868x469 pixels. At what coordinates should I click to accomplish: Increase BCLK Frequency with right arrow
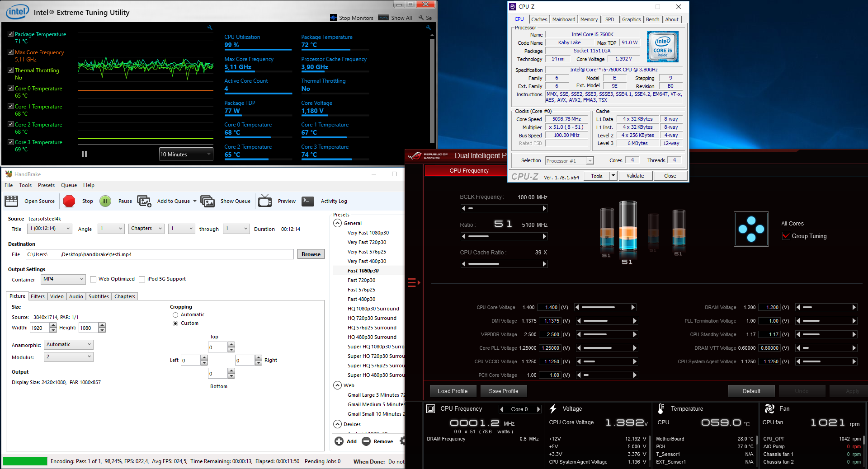[x=545, y=208]
